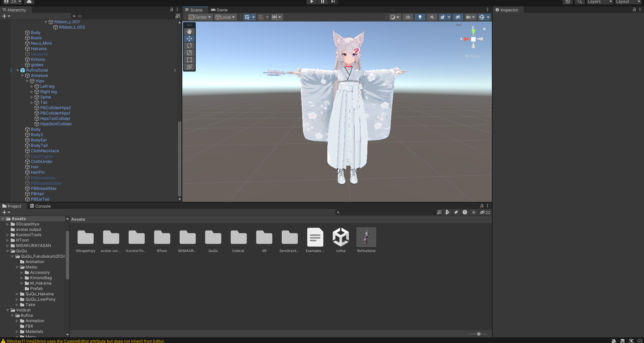
Task: Select the Rotate tool
Action: 189,46
